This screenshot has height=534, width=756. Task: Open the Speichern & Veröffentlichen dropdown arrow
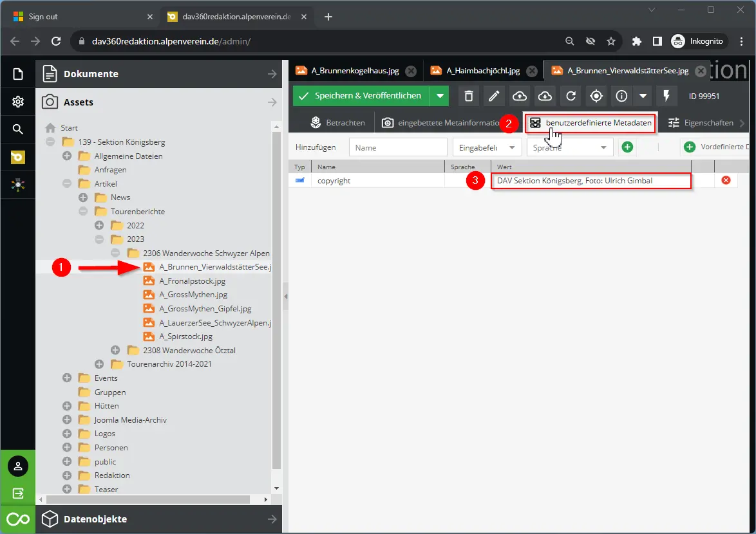(440, 96)
